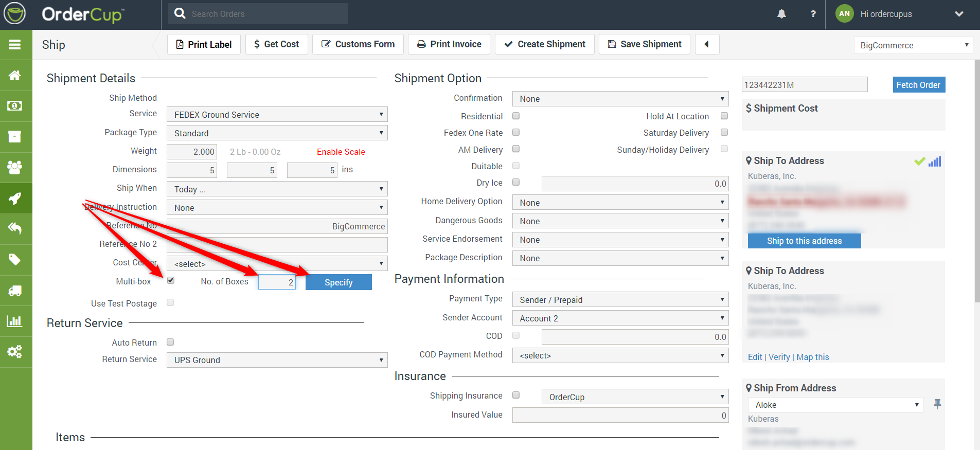The width and height of the screenshot is (980, 450).
Task: Focus the Search Orders field
Action: point(258,13)
